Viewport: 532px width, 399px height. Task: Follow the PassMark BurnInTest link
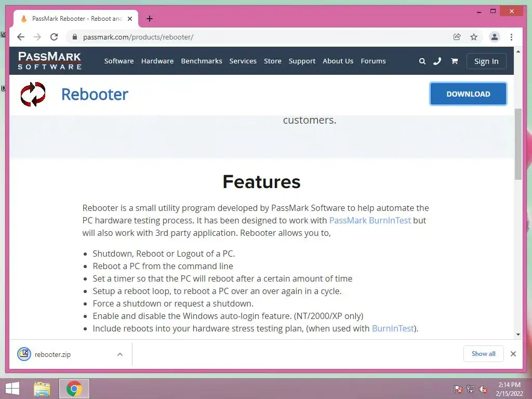point(370,220)
